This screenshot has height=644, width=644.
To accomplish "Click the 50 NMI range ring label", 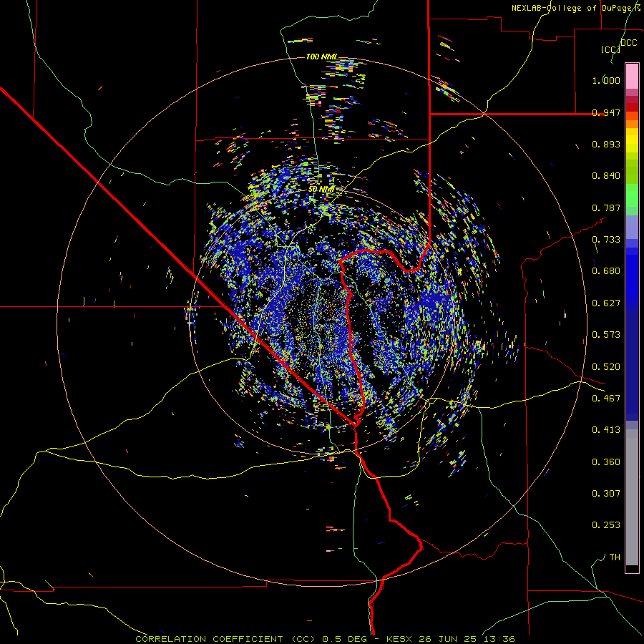I will coord(321,189).
